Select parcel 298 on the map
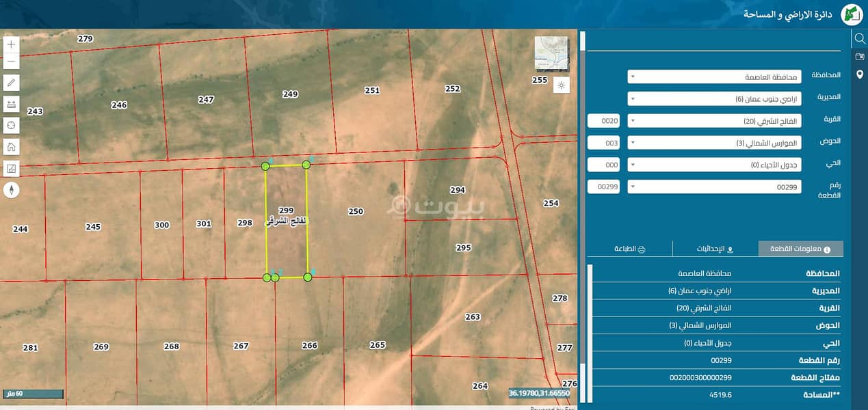 click(x=245, y=223)
